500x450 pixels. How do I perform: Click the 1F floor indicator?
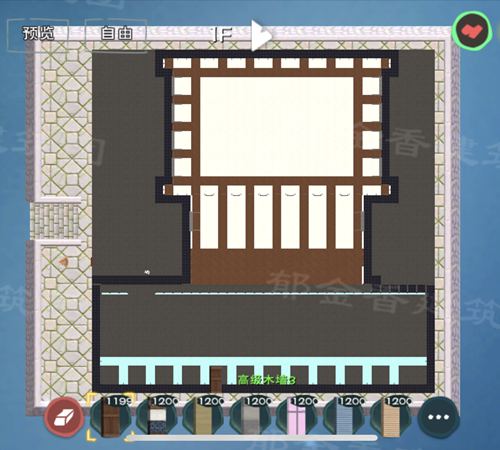tap(222, 35)
